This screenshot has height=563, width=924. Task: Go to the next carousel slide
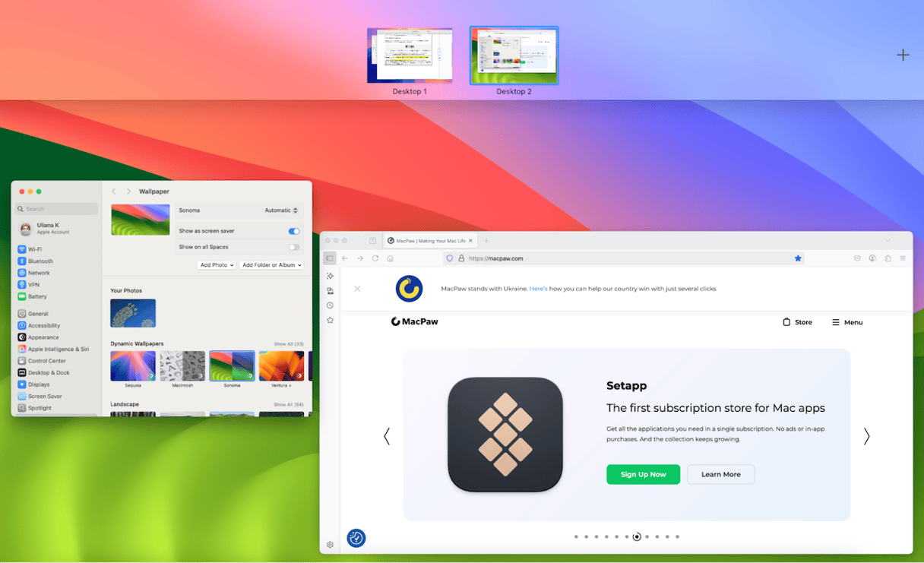click(x=866, y=436)
